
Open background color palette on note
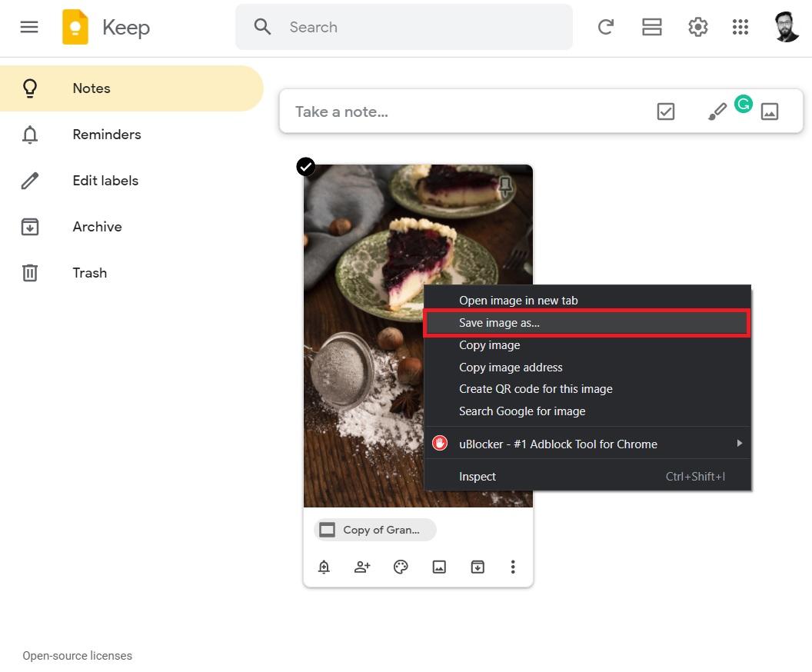pyautogui.click(x=401, y=567)
